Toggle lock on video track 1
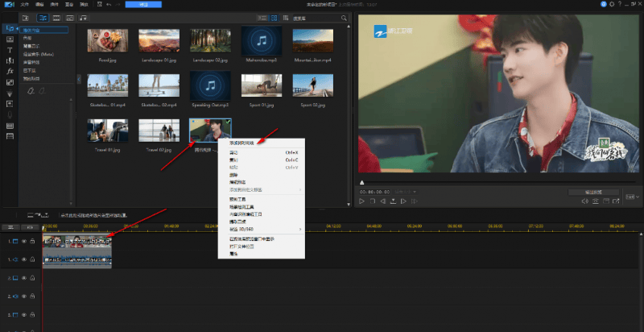The width and height of the screenshot is (644, 332). (x=33, y=241)
